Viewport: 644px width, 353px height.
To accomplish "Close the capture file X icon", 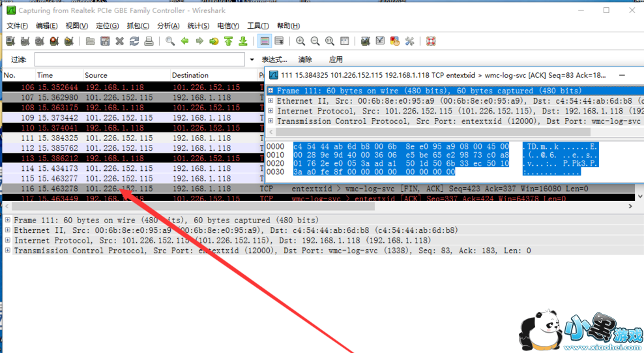I will click(119, 41).
